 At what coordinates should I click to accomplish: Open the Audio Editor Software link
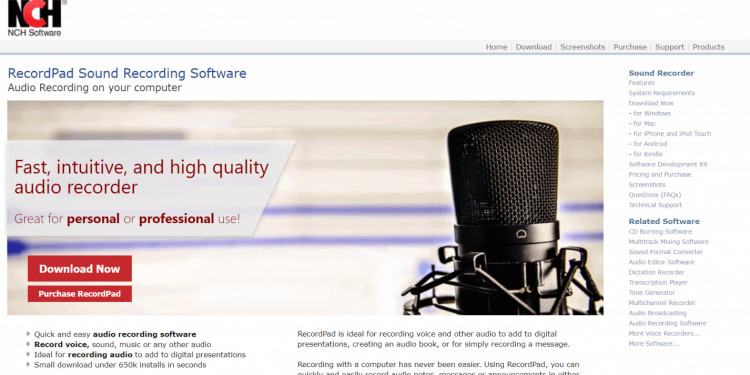pos(661,262)
